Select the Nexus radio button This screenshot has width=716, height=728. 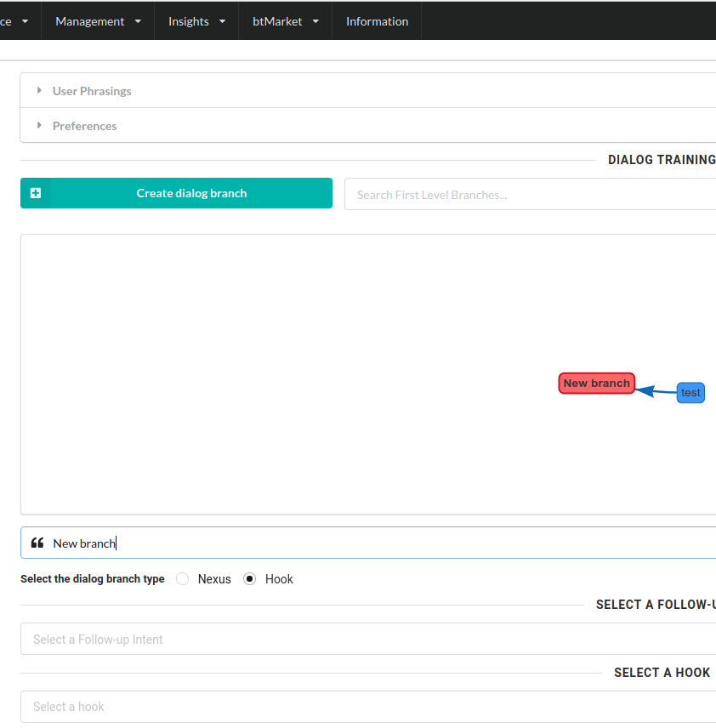(x=183, y=579)
